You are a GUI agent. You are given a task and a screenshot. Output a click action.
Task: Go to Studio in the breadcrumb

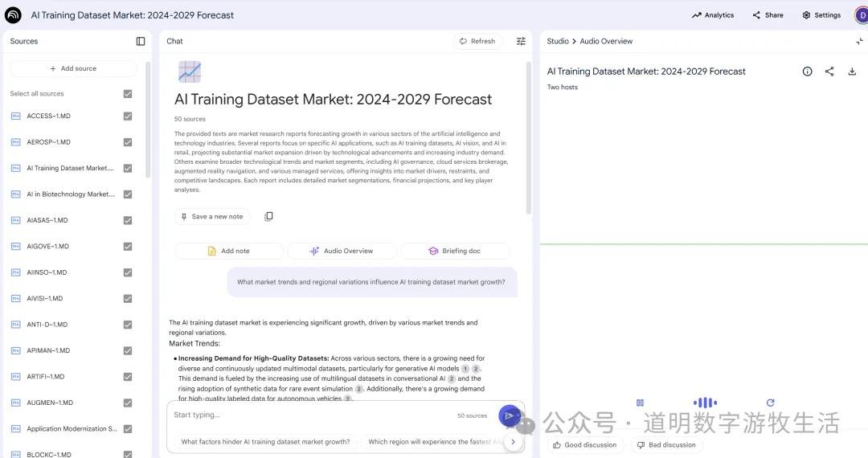point(557,41)
